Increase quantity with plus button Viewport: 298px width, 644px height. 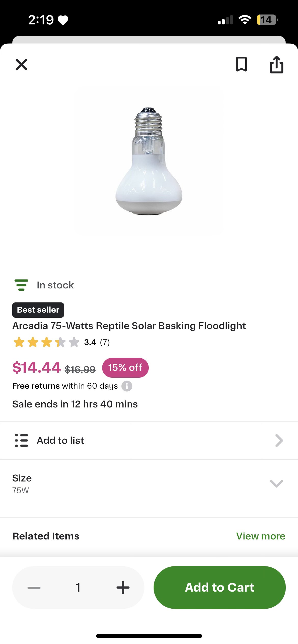click(x=123, y=588)
